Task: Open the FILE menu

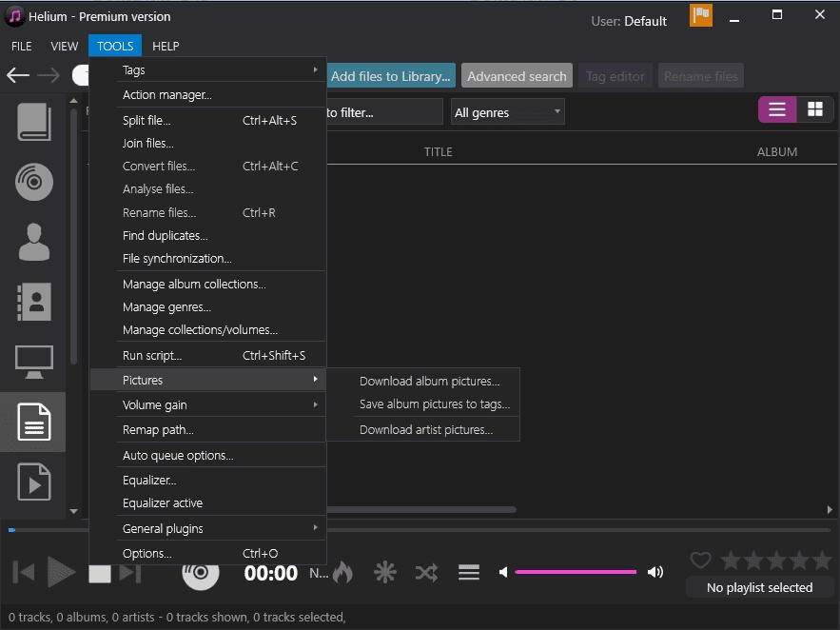Action: [x=22, y=46]
